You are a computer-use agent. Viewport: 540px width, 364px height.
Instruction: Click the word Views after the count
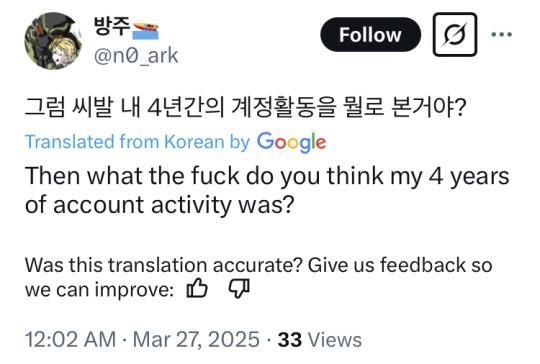pos(335,340)
